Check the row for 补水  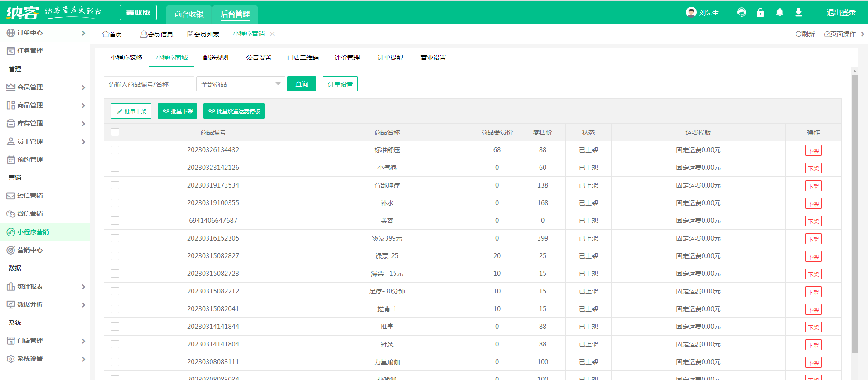pyautogui.click(x=115, y=203)
